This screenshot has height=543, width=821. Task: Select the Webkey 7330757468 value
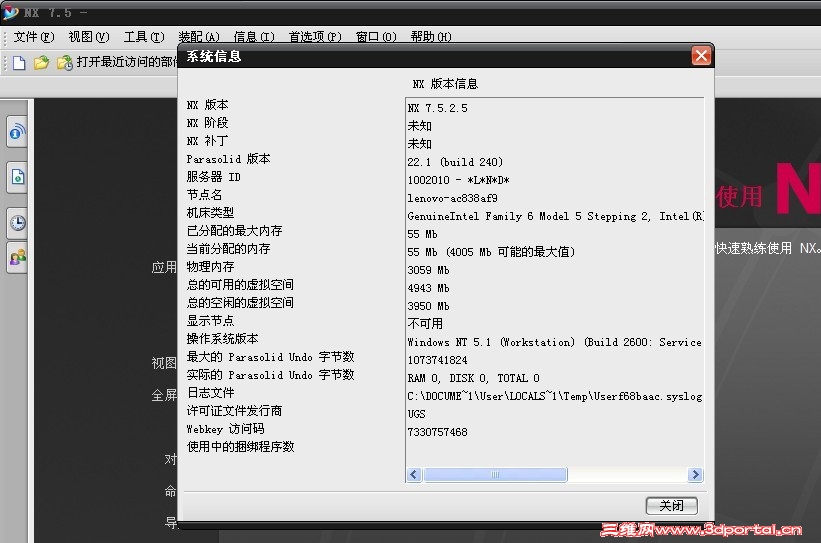(437, 432)
